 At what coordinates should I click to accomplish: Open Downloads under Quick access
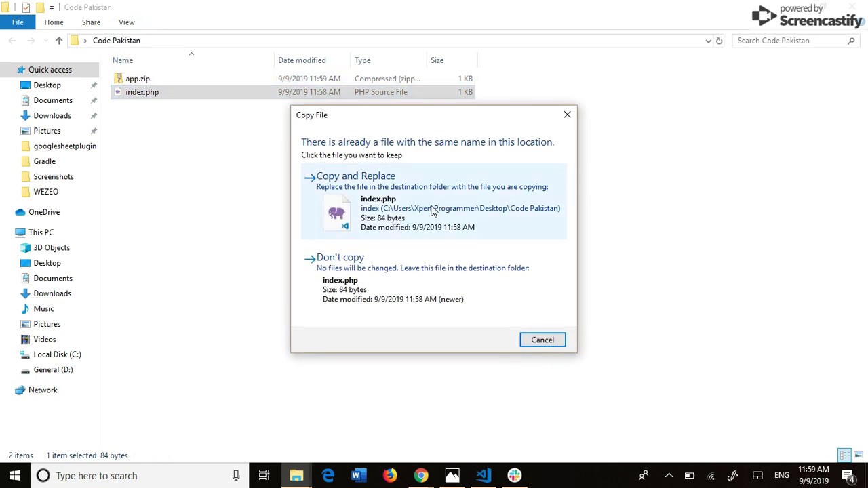pyautogui.click(x=52, y=116)
